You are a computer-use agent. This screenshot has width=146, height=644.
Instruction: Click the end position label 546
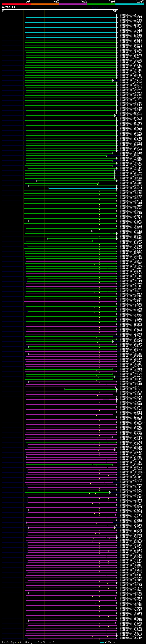(115, 11)
